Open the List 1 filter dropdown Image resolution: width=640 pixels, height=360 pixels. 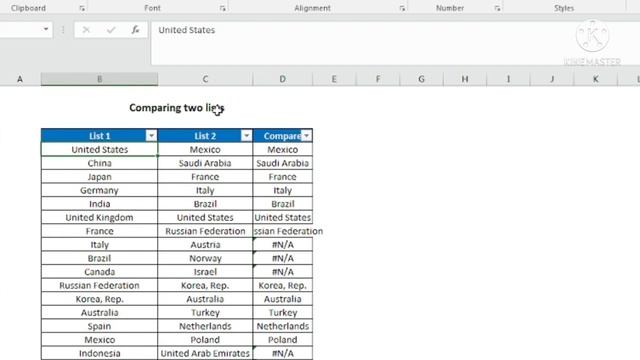pos(151,136)
